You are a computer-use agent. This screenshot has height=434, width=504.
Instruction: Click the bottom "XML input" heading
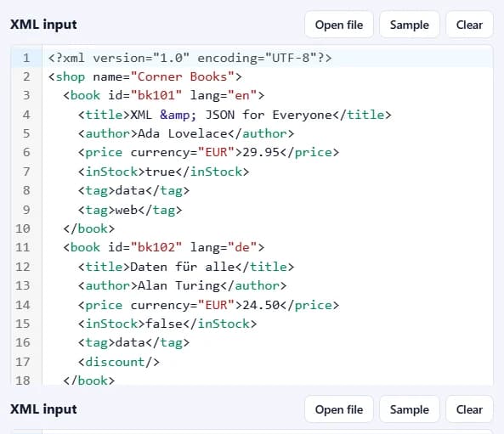click(x=43, y=409)
